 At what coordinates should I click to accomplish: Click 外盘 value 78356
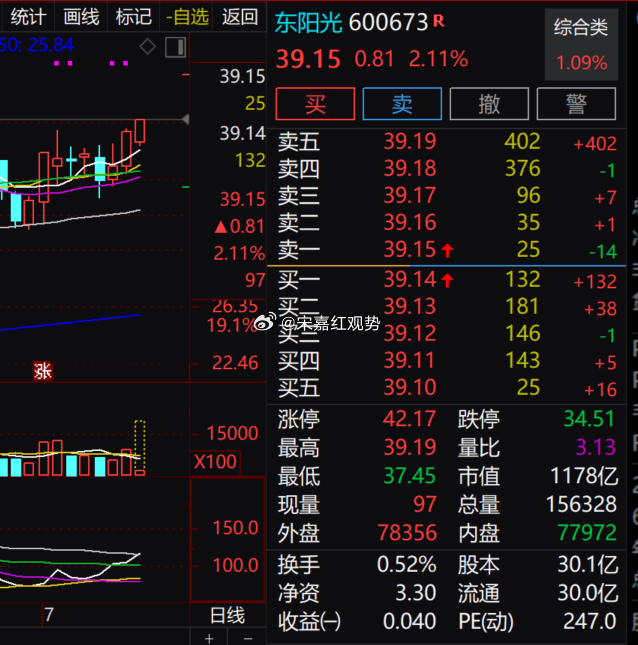(407, 533)
